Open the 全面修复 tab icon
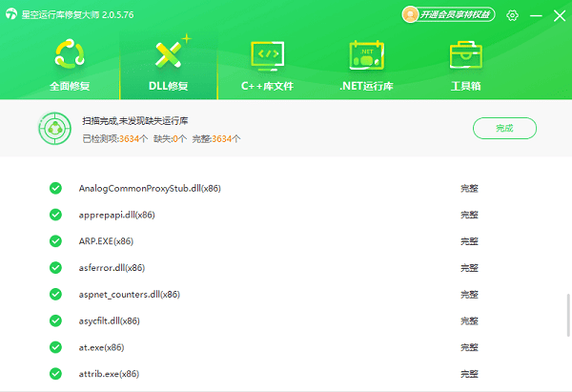 point(70,54)
